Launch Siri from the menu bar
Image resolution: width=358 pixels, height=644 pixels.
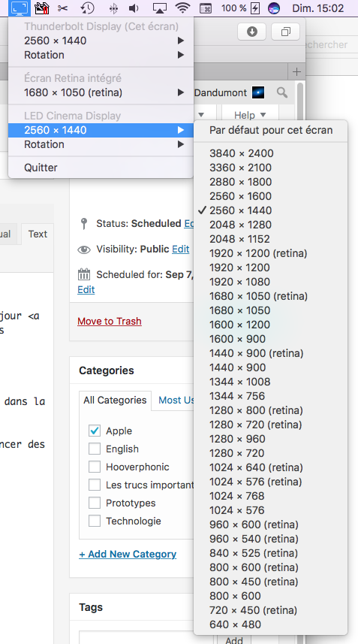click(273, 8)
